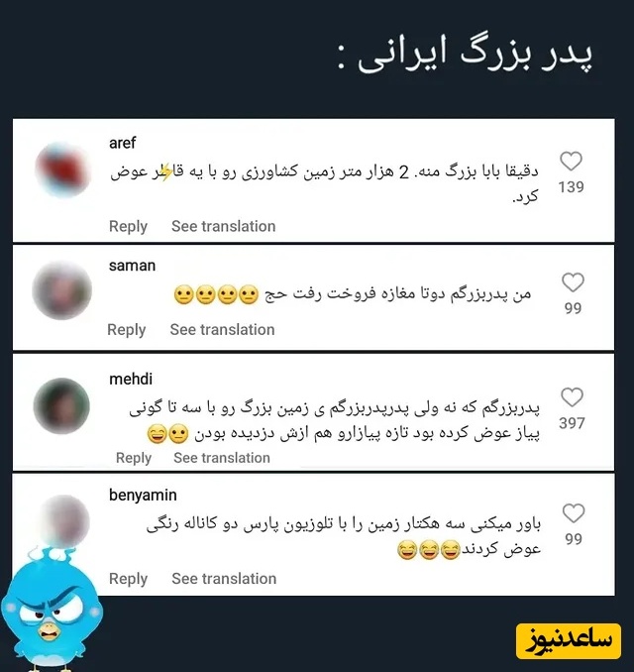Like aref's comment with heart icon
634x672 pixels.
pos(571,162)
